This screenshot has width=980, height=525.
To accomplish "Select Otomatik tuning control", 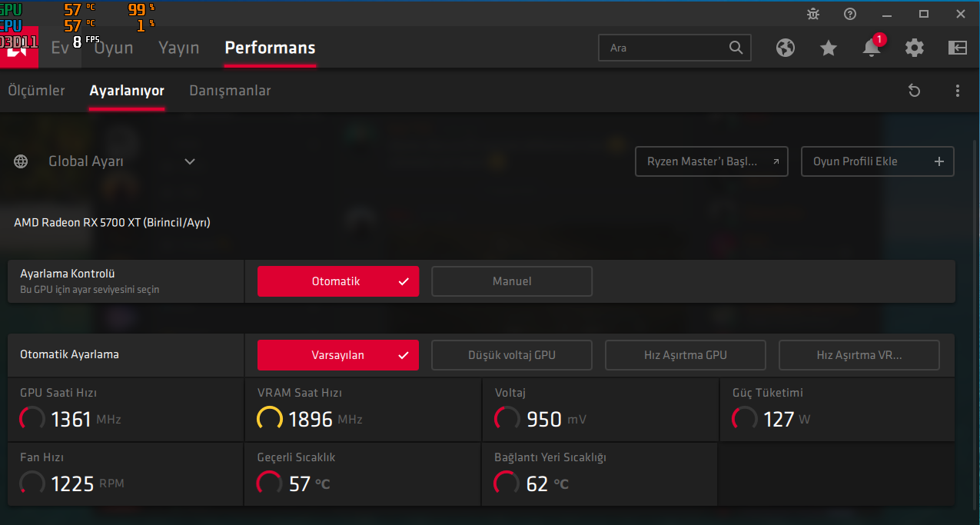I will pyautogui.click(x=338, y=281).
